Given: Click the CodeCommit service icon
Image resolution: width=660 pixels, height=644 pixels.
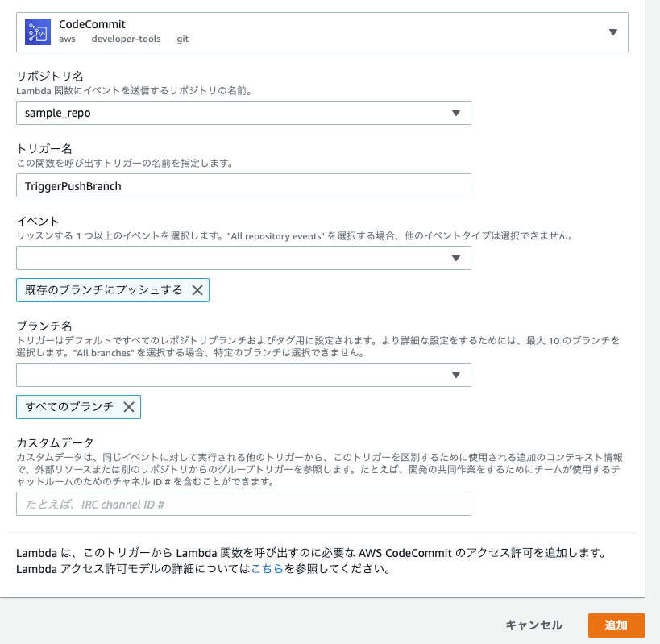Looking at the screenshot, I should (37, 32).
